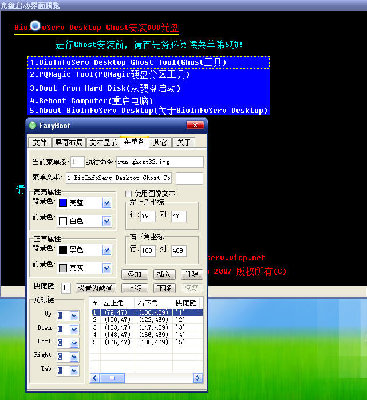Open the Right key dropdown

point(74,357)
